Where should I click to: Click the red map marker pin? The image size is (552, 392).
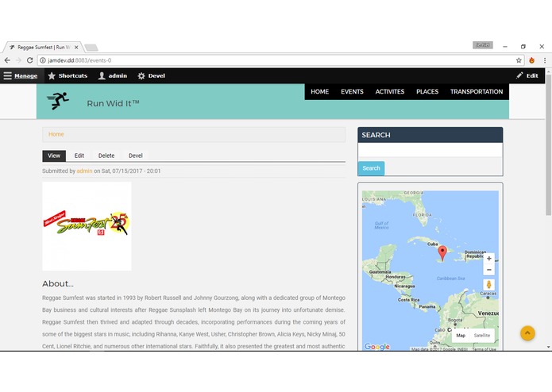[x=442, y=253]
